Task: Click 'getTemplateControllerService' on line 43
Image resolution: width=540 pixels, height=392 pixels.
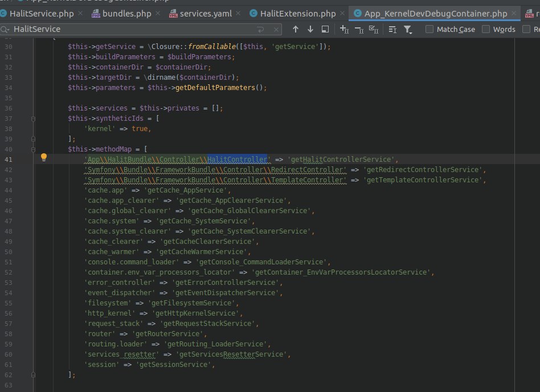Action: coord(423,180)
